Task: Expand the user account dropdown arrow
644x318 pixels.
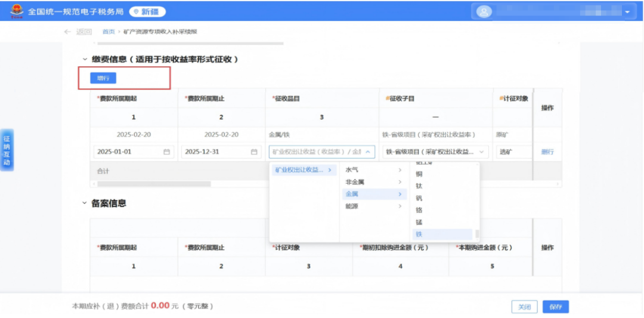Action: [627, 13]
